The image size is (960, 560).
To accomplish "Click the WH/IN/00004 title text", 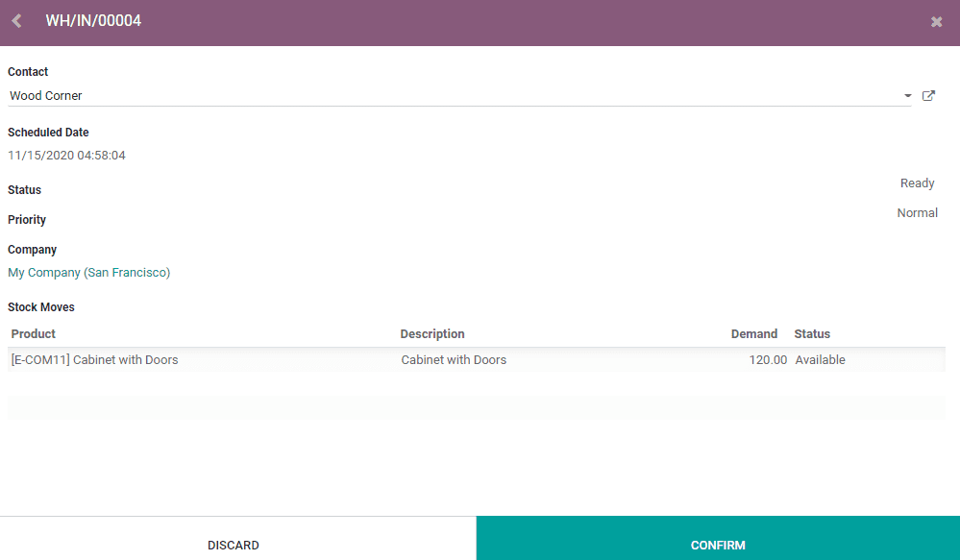I will coord(93,21).
